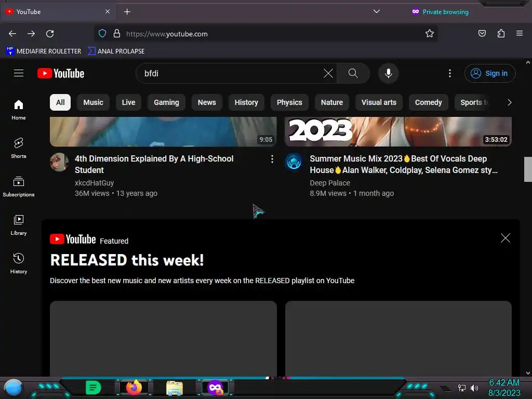
Task: Open Subscriptions in sidebar
Action: coord(19,187)
